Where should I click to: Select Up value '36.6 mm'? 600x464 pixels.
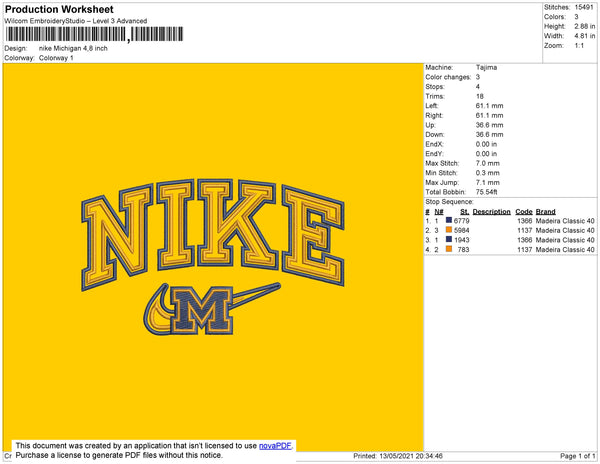click(489, 125)
